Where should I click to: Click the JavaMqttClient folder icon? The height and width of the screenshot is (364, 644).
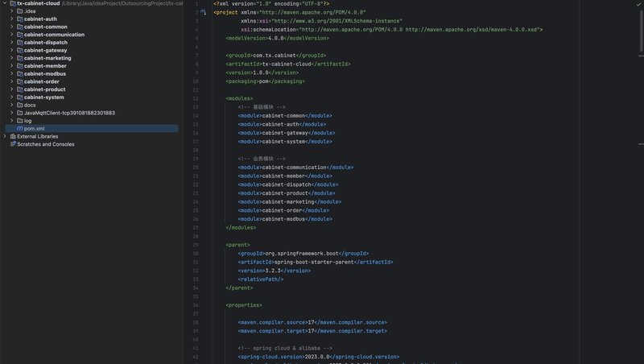(x=19, y=113)
